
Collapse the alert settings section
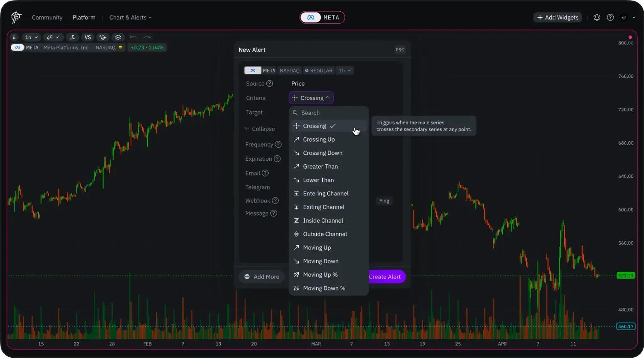pos(260,129)
